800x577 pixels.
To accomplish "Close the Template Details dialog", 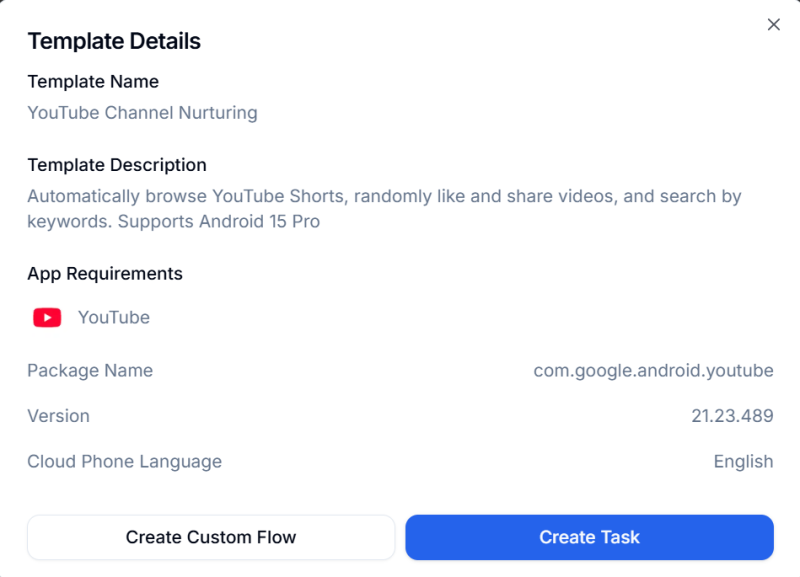I will (x=773, y=24).
